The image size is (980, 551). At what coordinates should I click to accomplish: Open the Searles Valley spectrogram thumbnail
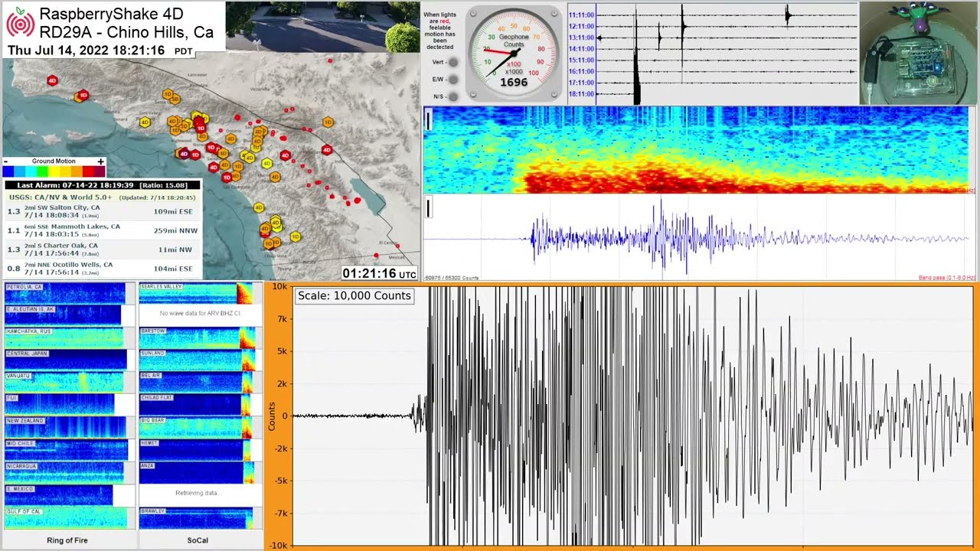coord(197,293)
